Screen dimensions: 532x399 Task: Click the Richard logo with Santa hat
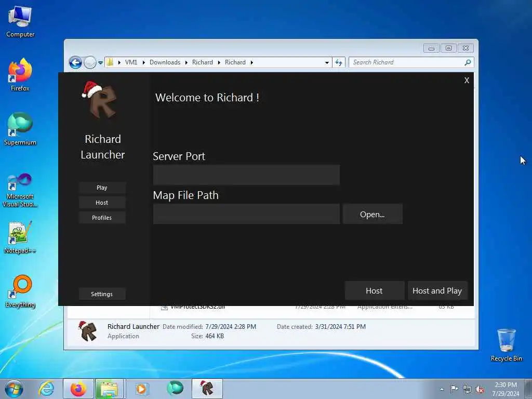point(99,100)
